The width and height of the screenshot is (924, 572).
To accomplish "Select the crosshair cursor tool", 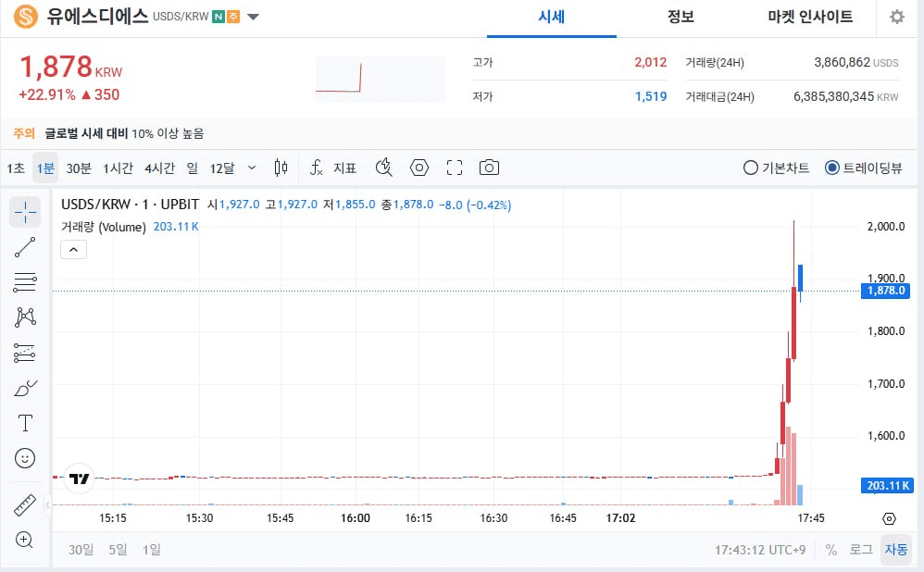I will (25, 212).
